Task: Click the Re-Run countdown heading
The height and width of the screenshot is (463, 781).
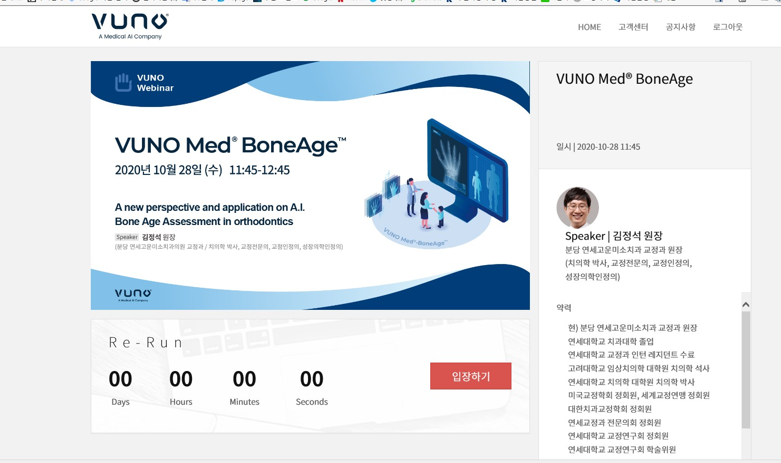Action: (145, 343)
